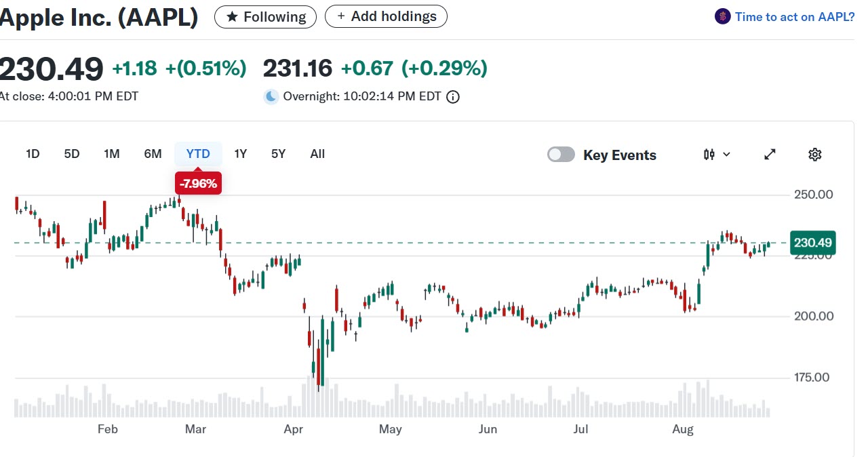Click the Apple Inc. (AAPL) title
This screenshot has width=868, height=457.
coord(99,17)
